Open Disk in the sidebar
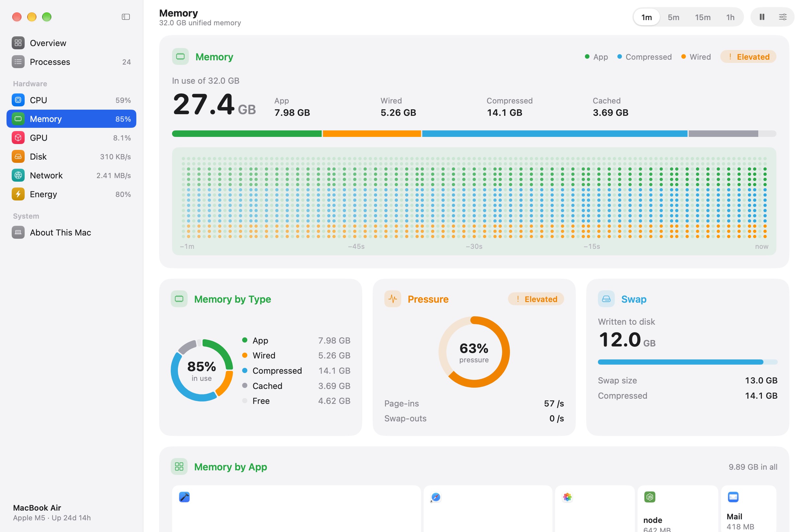 (71, 156)
